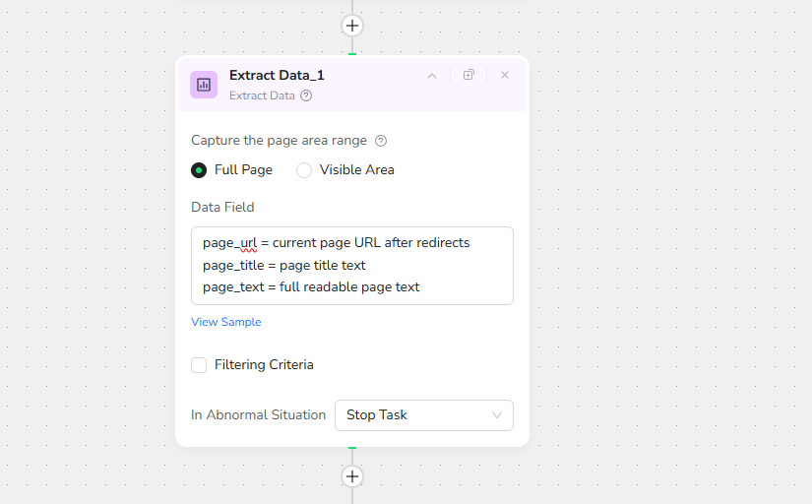The height and width of the screenshot is (504, 812).
Task: Select the Visible Area radio option
Action: [304, 170]
